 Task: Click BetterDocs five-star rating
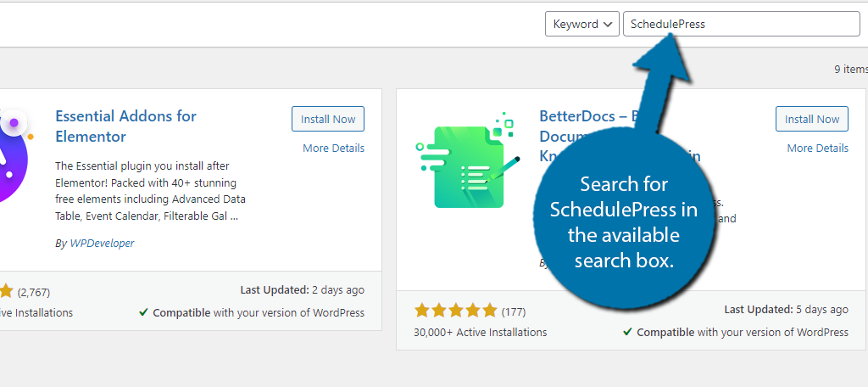(455, 310)
